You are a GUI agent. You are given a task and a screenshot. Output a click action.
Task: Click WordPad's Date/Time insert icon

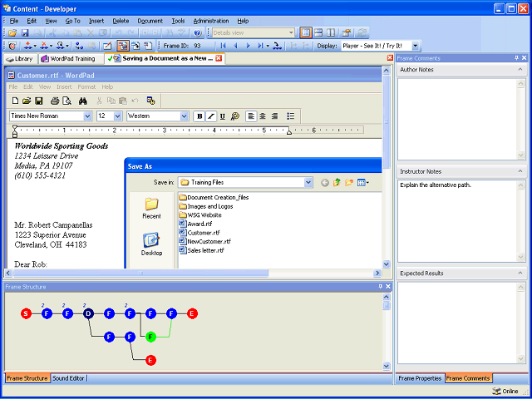(151, 101)
